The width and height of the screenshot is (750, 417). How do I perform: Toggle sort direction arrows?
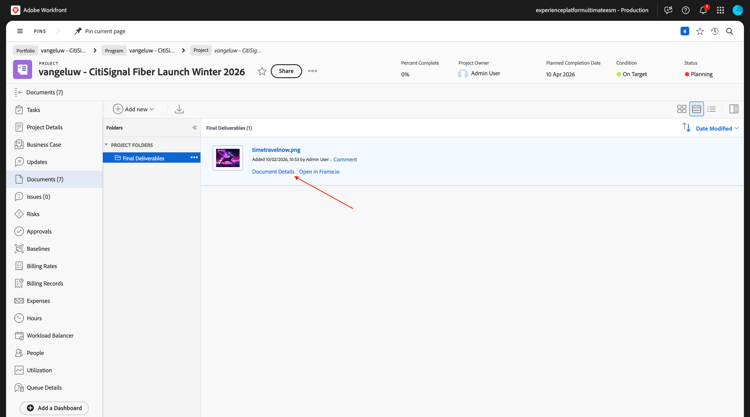pyautogui.click(x=686, y=128)
